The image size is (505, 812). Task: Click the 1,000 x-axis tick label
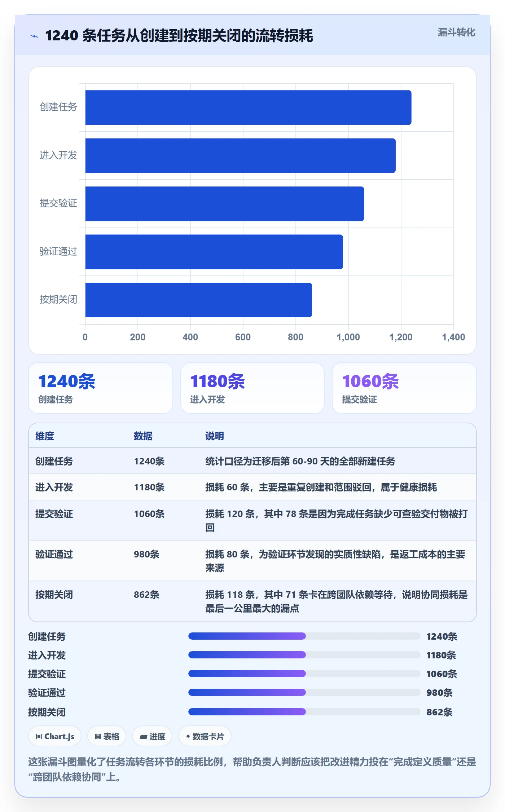coord(348,337)
